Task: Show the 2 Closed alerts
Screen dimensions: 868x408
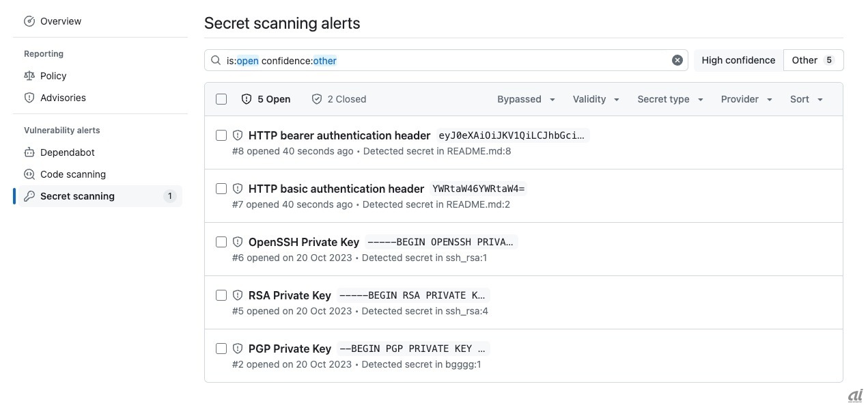Action: click(339, 99)
